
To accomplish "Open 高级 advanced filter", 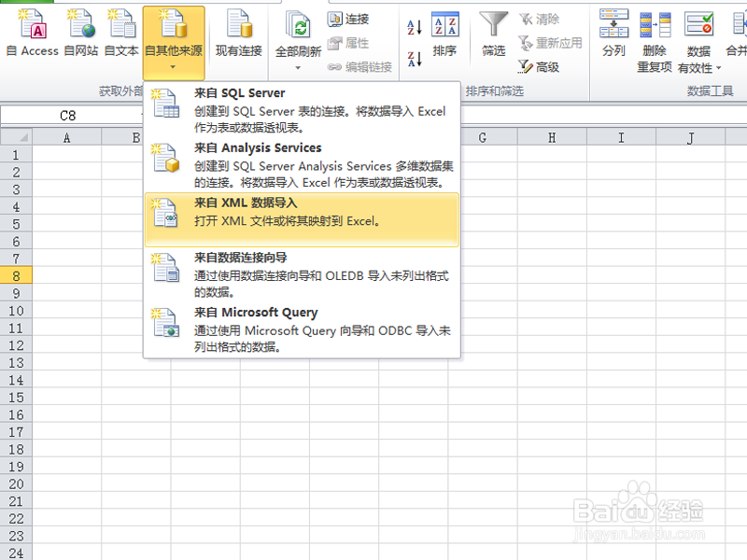I will point(539,67).
